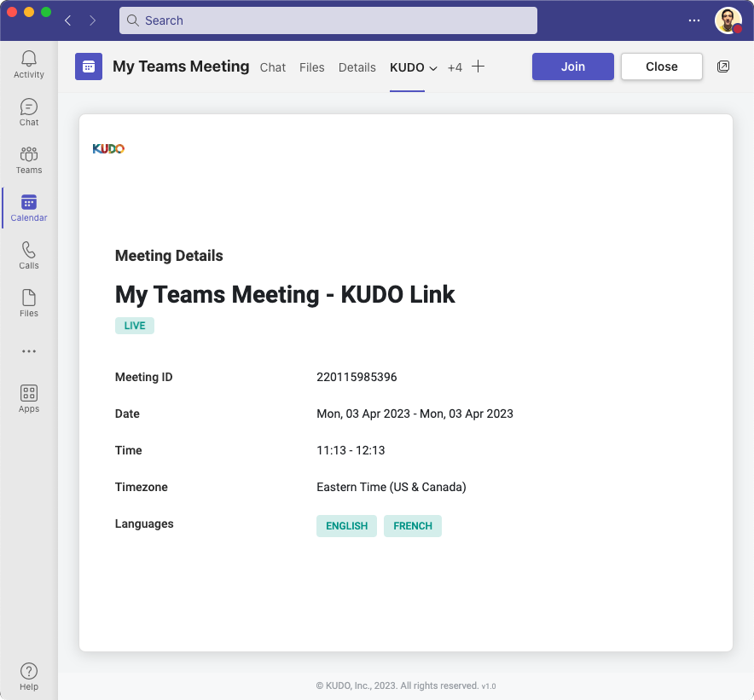Click the Eastern Time timezone value
This screenshot has width=754, height=700.
(x=391, y=487)
